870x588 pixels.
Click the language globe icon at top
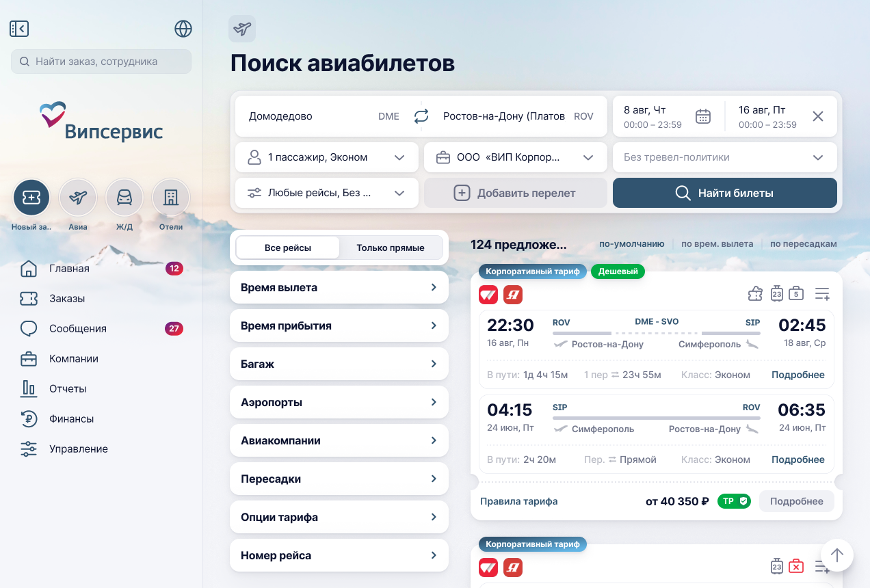[183, 29]
